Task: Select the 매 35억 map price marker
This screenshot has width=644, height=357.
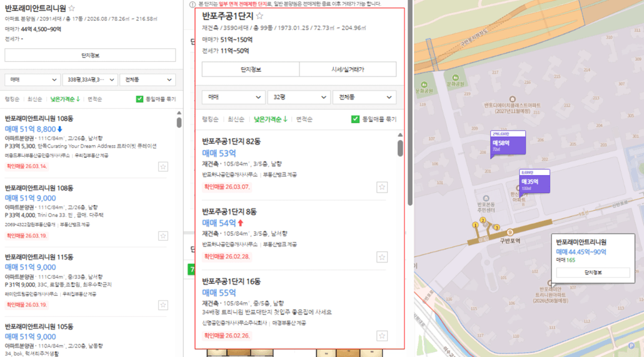Action: point(535,181)
